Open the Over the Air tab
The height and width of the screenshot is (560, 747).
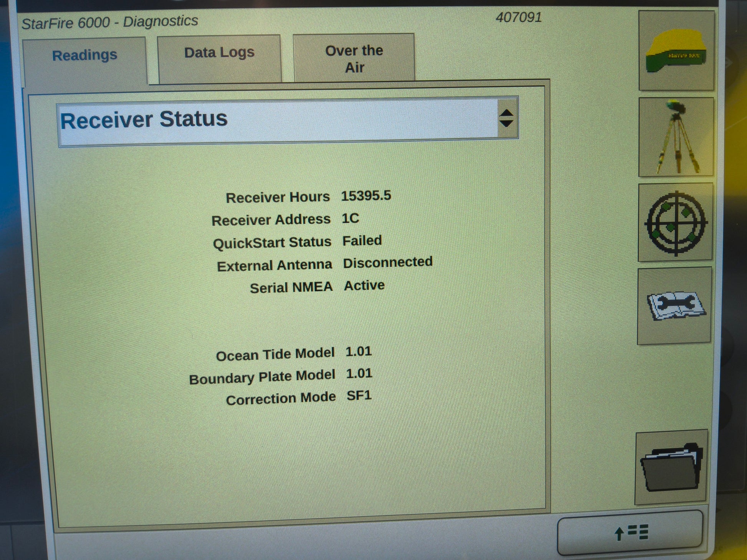[354, 59]
